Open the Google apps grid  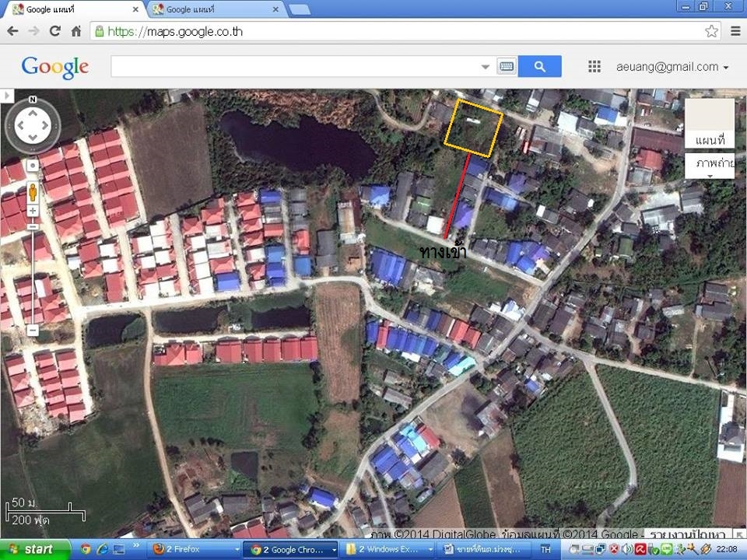(x=594, y=67)
